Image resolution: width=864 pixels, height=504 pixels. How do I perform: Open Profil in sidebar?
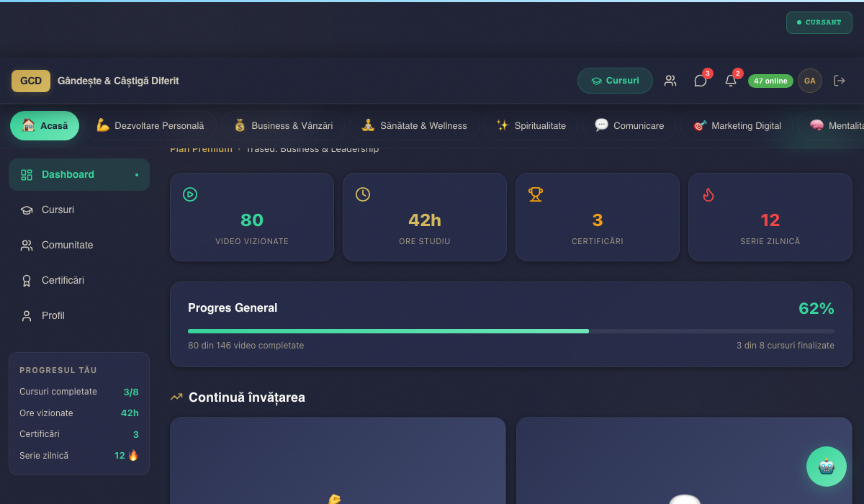(x=79, y=316)
